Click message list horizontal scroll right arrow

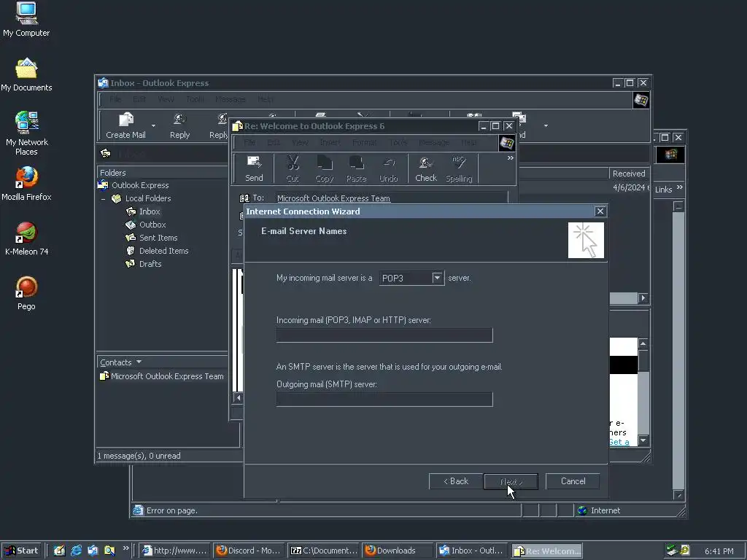(643, 298)
